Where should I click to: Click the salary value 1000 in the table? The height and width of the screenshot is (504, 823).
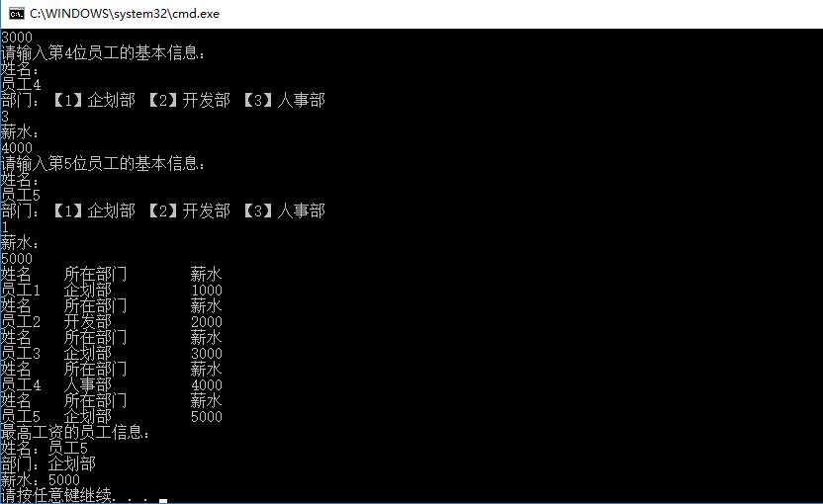[x=207, y=290]
